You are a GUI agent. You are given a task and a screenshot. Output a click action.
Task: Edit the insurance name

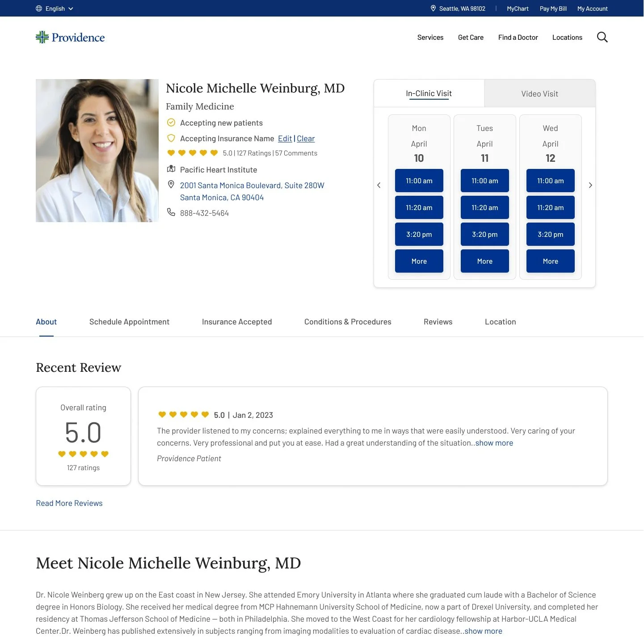click(x=285, y=139)
